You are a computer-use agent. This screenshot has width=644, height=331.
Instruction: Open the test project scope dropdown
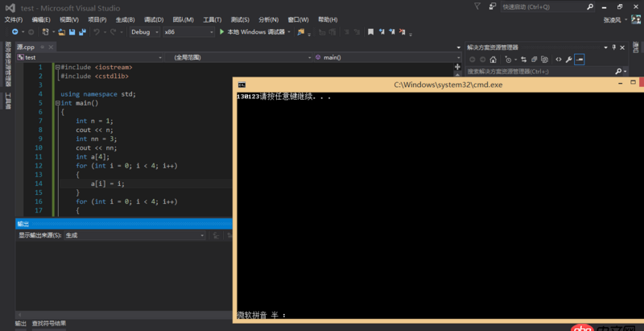[89, 57]
